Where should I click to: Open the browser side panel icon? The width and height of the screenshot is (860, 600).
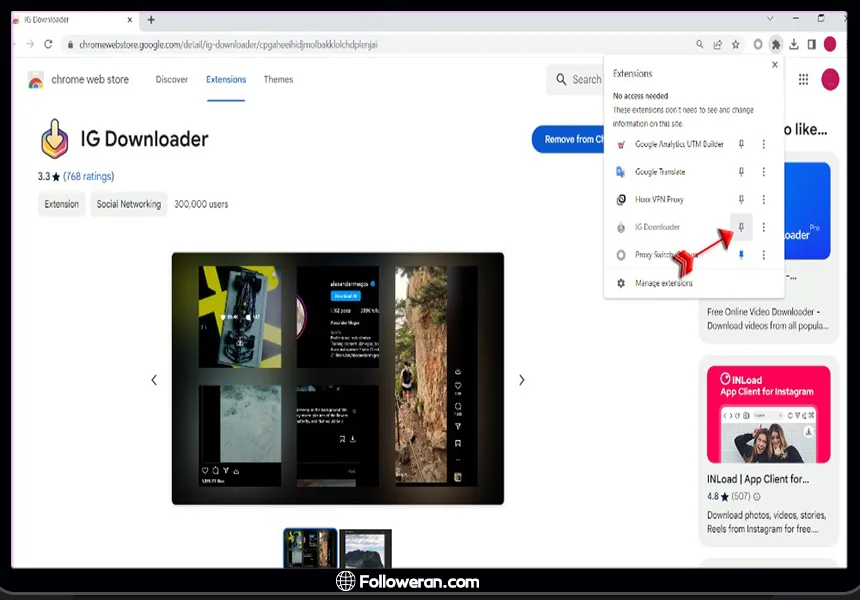point(811,44)
